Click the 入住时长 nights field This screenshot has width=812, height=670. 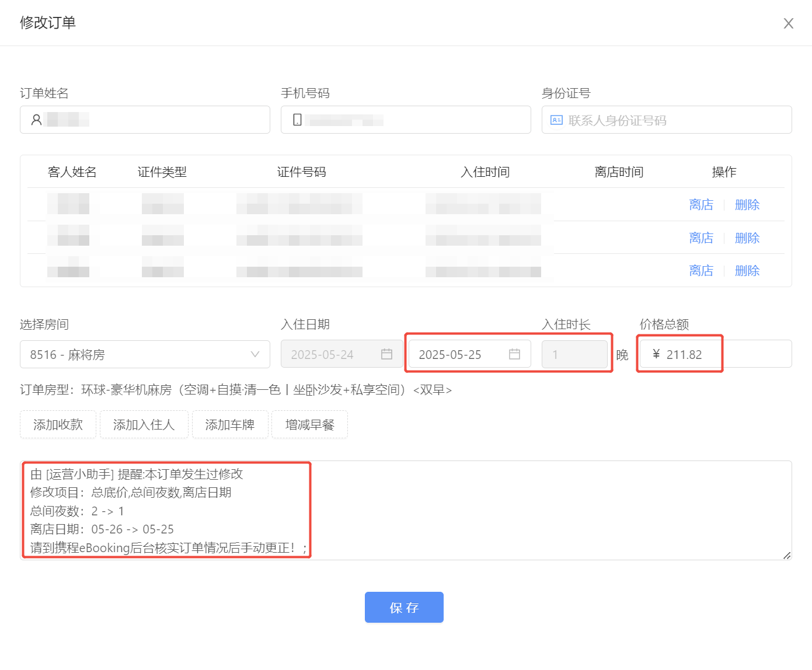[x=574, y=354]
